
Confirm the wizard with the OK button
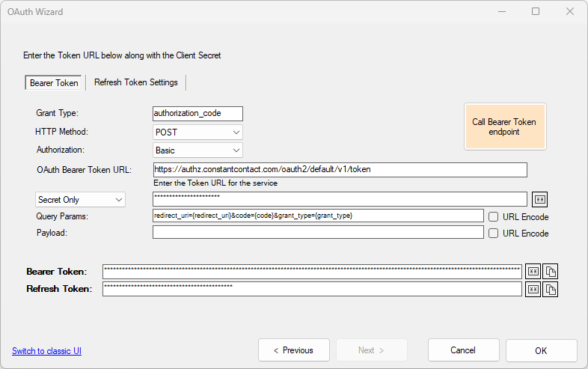coord(541,350)
